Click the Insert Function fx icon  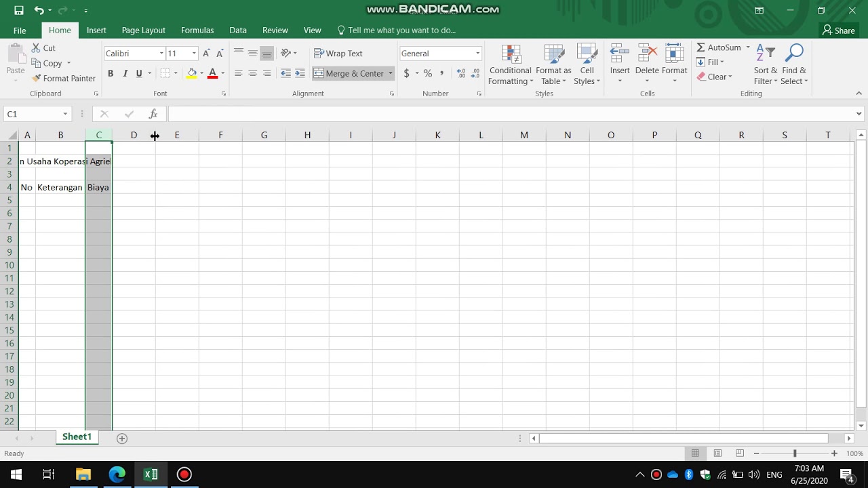point(153,114)
